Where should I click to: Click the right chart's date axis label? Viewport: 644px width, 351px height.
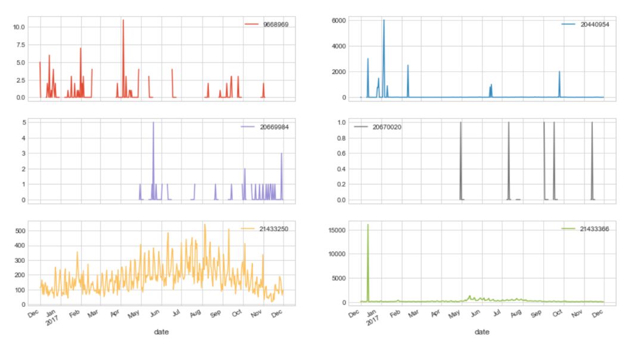482,332
